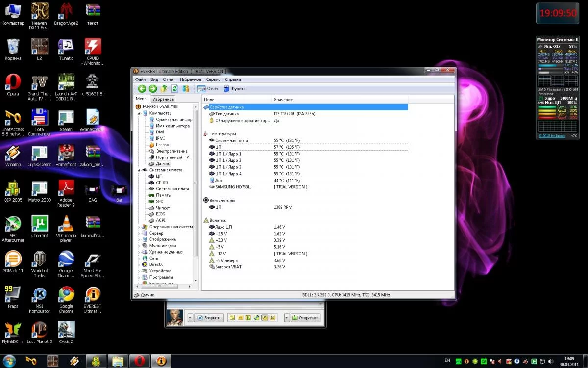Click the Up level arrow in the toolbar

tap(164, 89)
